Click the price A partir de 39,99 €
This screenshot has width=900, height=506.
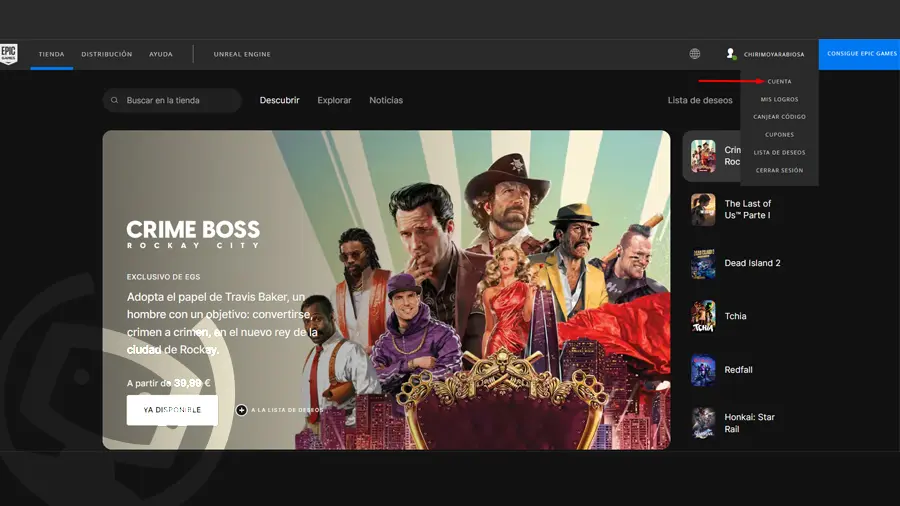(169, 383)
